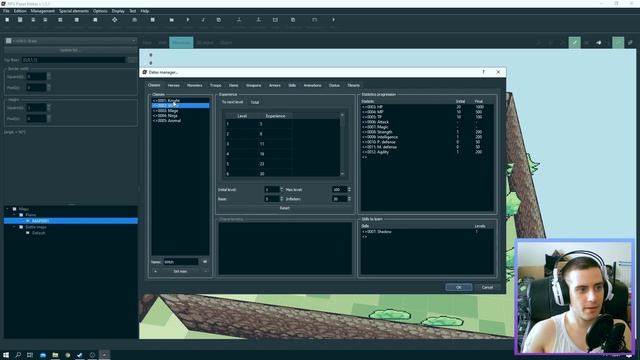Screen dimensions: 640x360
Task: Switch to the Heroes tab
Action: [173, 85]
